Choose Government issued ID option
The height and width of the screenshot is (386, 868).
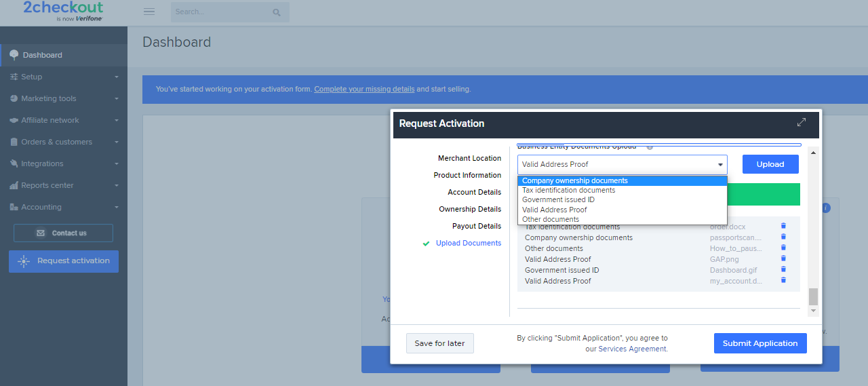622,200
